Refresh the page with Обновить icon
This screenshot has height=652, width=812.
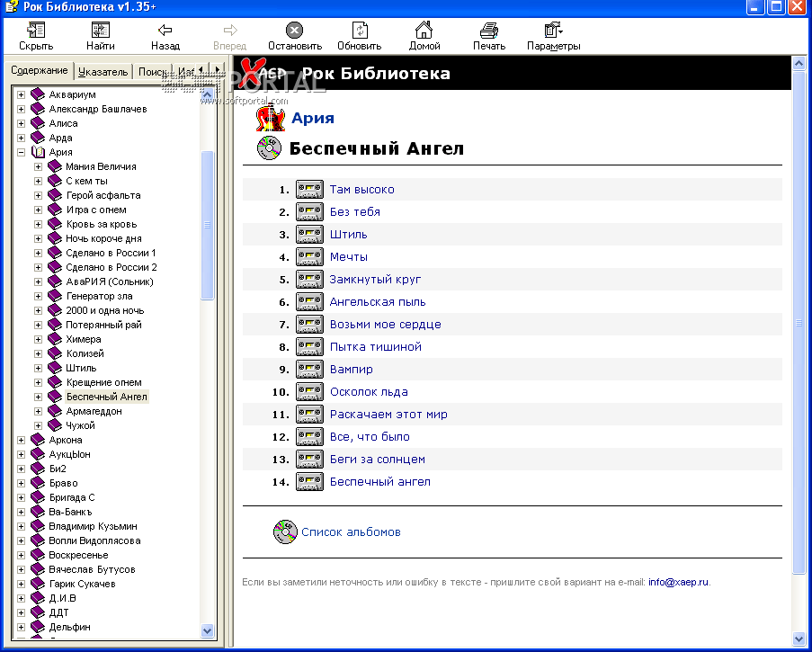pyautogui.click(x=360, y=30)
